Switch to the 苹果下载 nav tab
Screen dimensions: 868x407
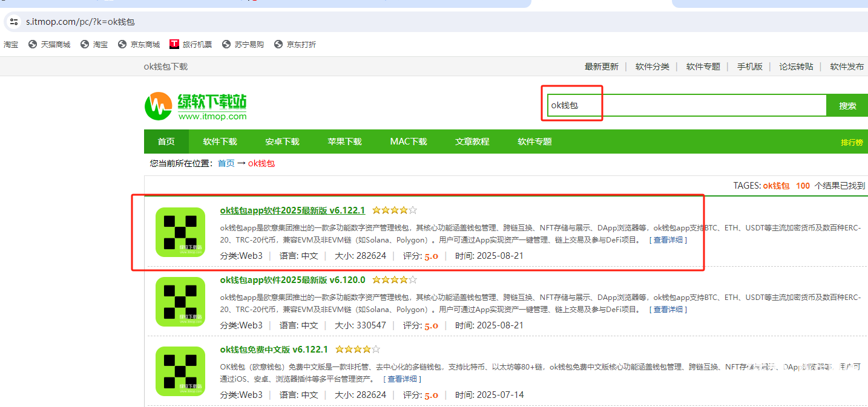click(344, 142)
